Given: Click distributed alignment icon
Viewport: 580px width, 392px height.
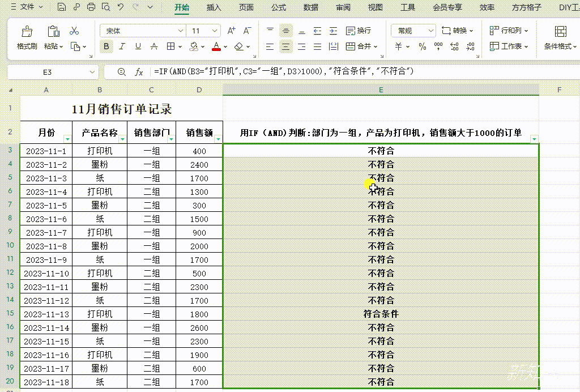Looking at the screenshot, I should (x=333, y=46).
